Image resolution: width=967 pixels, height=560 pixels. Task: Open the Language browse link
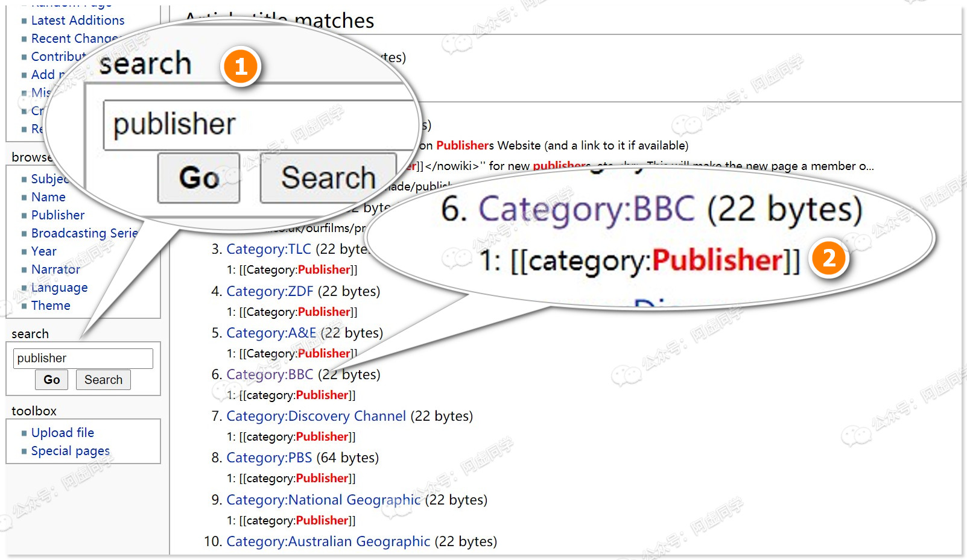coord(60,288)
